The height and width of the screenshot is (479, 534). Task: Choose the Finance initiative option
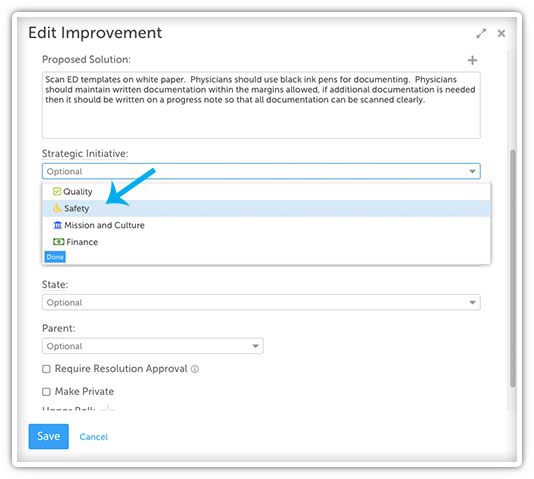point(266,242)
